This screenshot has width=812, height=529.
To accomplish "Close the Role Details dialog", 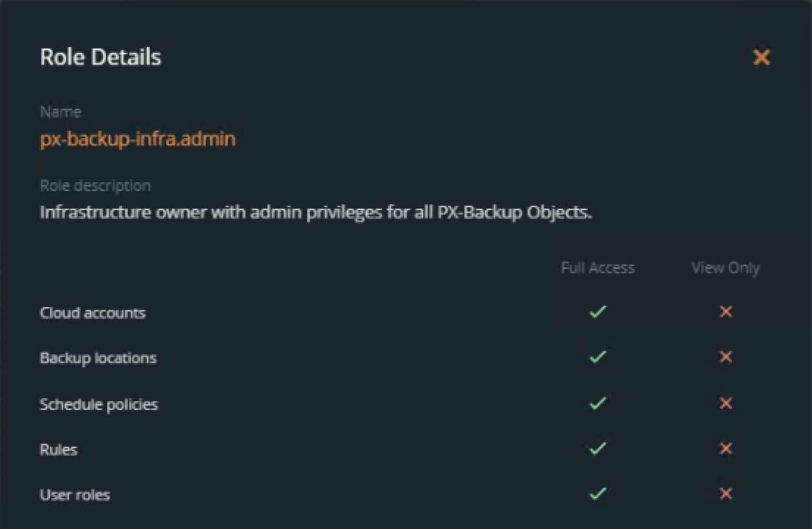I will coord(761,57).
